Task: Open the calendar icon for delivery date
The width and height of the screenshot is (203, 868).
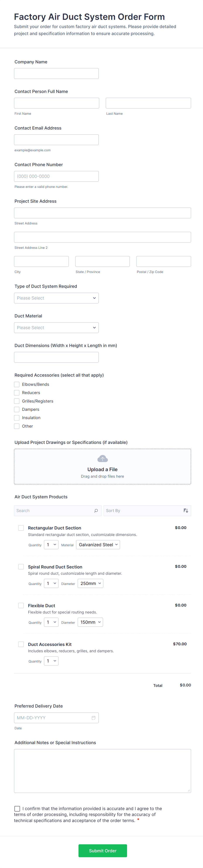Action: pyautogui.click(x=94, y=718)
